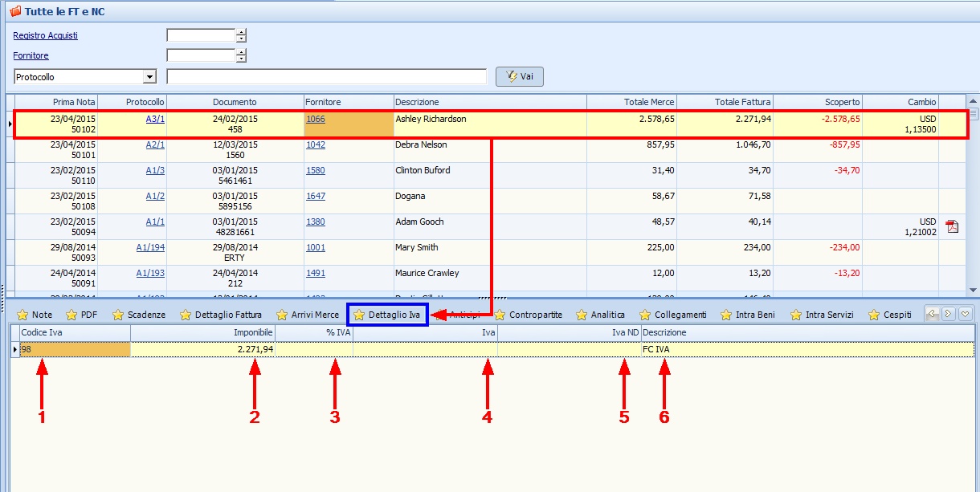Switch to the Scadenze tab
Image resolution: width=980 pixels, height=492 pixels.
[138, 315]
